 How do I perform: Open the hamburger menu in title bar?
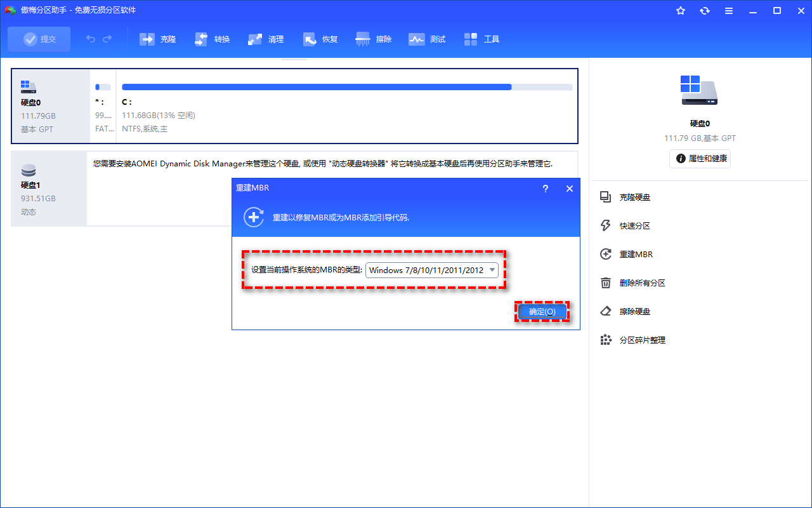pyautogui.click(x=729, y=11)
